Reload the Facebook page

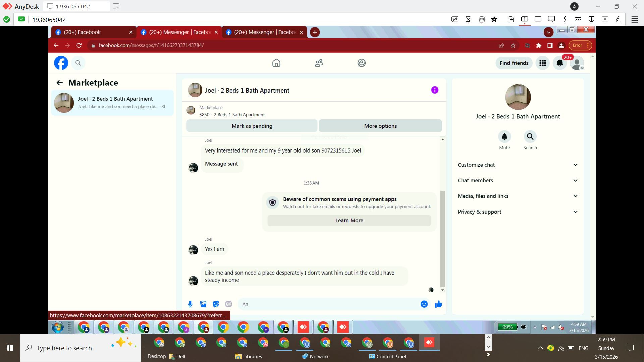(79, 45)
